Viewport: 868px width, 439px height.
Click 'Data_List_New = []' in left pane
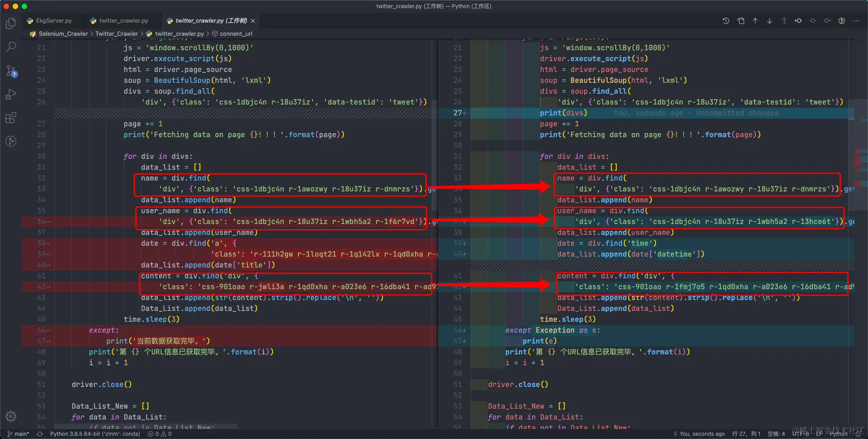pos(110,406)
